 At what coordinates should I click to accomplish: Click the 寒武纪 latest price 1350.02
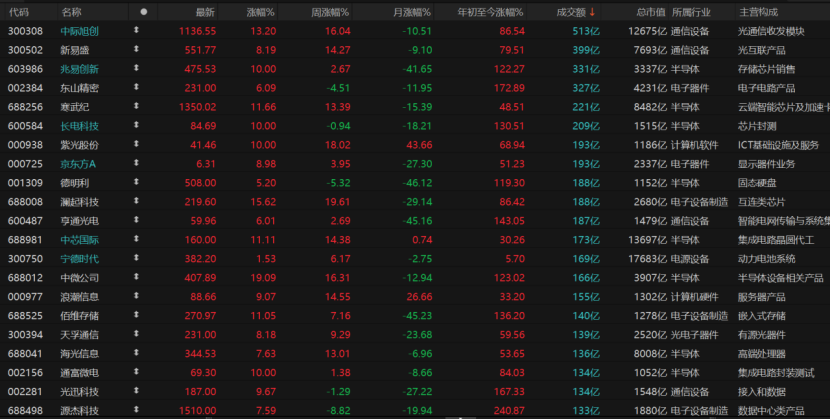point(198,107)
